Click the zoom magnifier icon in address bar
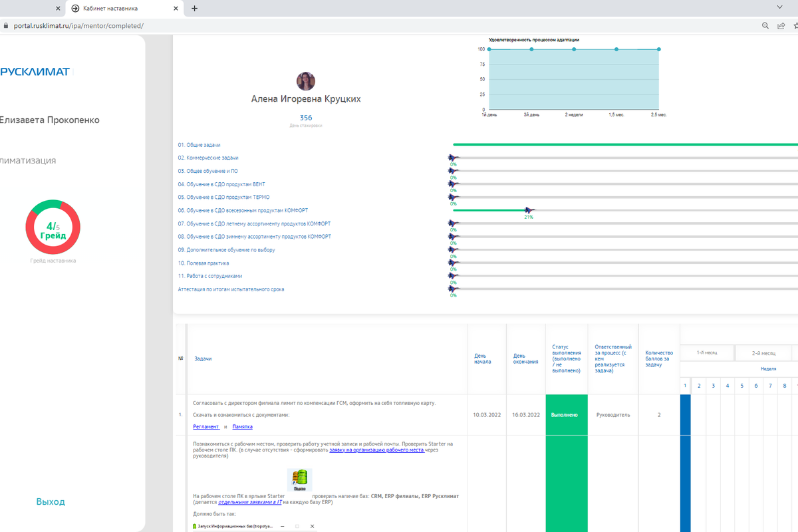Viewport: 798px width, 532px height. pyautogui.click(x=765, y=26)
